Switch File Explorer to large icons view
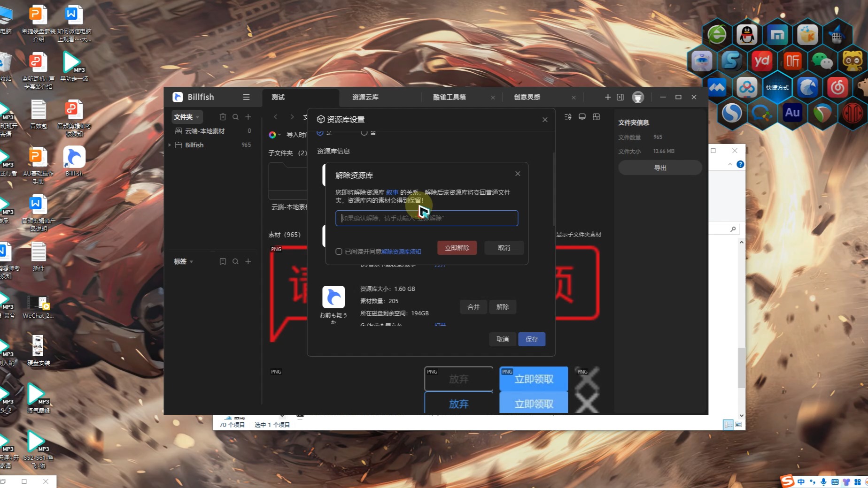 coord(738,425)
